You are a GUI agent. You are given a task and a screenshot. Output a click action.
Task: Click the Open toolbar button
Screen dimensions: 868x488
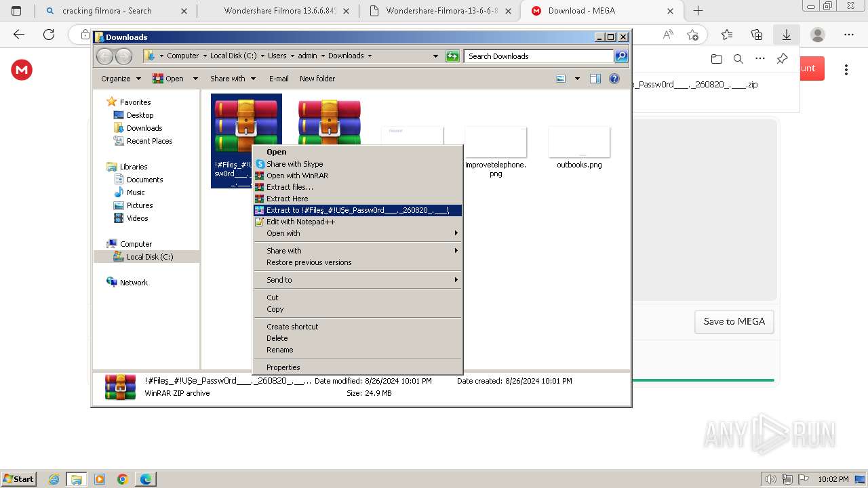tap(168, 79)
